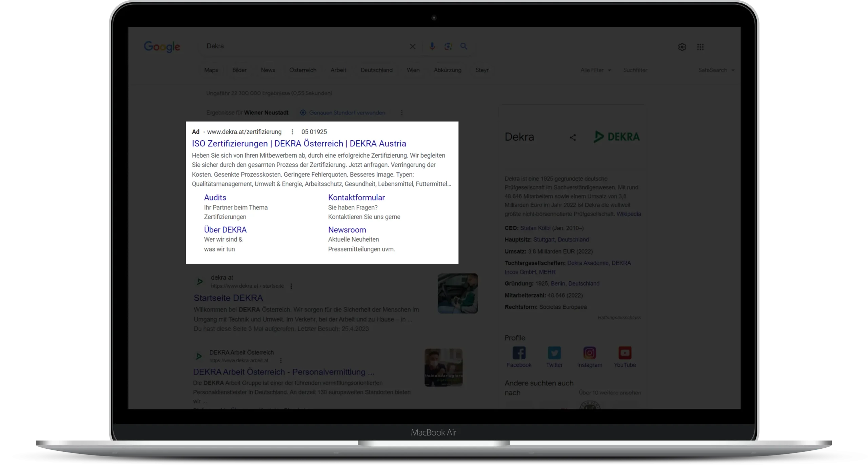The width and height of the screenshot is (868, 465).
Task: Open Google apps grid icon
Action: coord(700,47)
